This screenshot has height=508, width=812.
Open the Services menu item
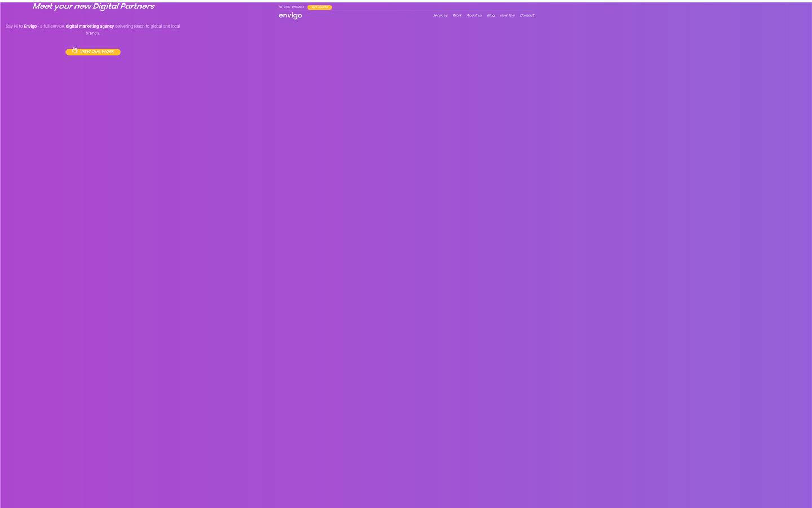coord(440,16)
